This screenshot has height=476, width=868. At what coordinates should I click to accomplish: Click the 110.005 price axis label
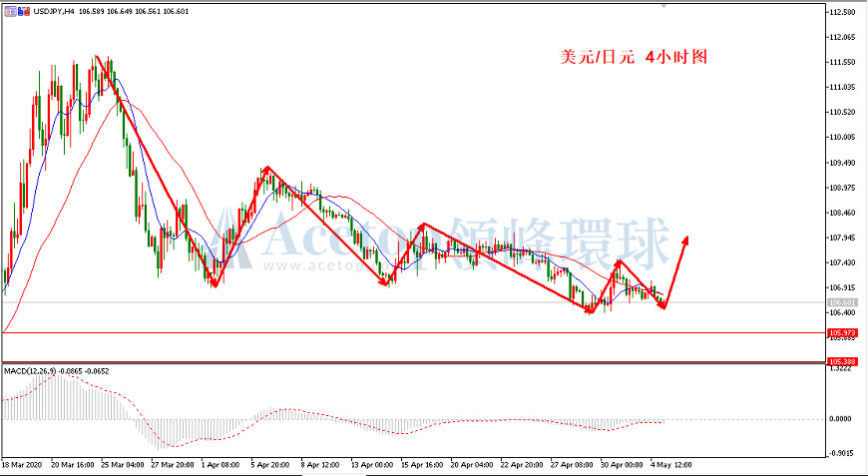844,138
